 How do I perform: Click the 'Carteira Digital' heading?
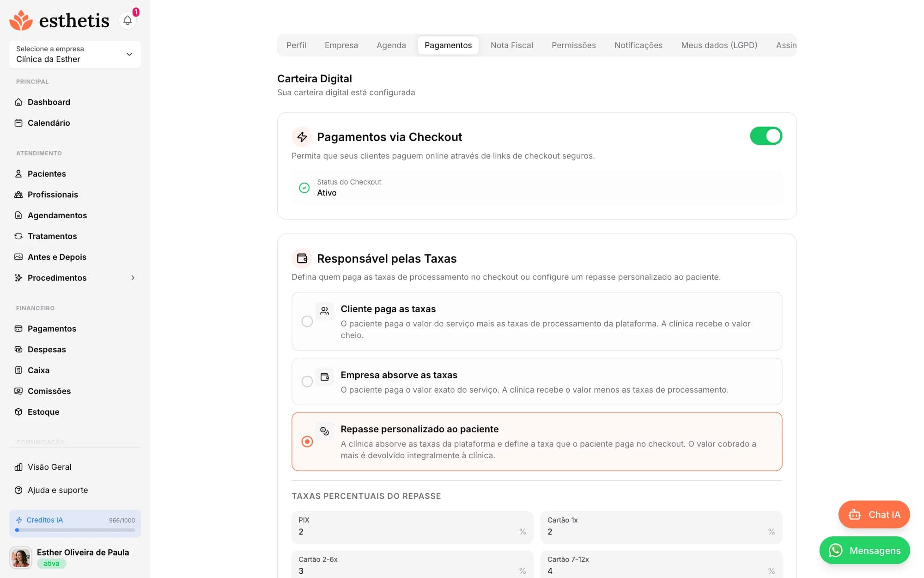pos(315,79)
